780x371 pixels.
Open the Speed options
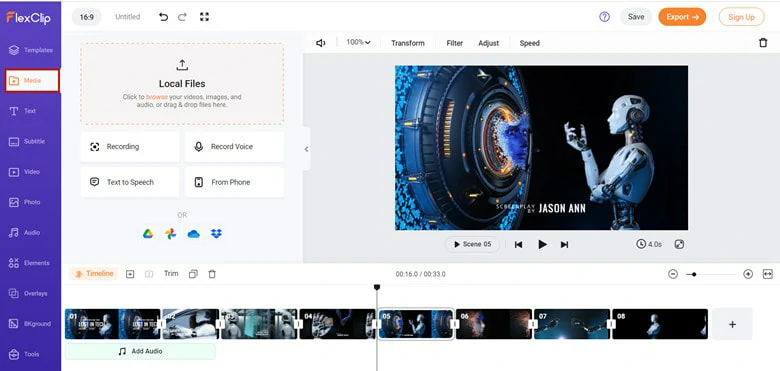pyautogui.click(x=530, y=43)
